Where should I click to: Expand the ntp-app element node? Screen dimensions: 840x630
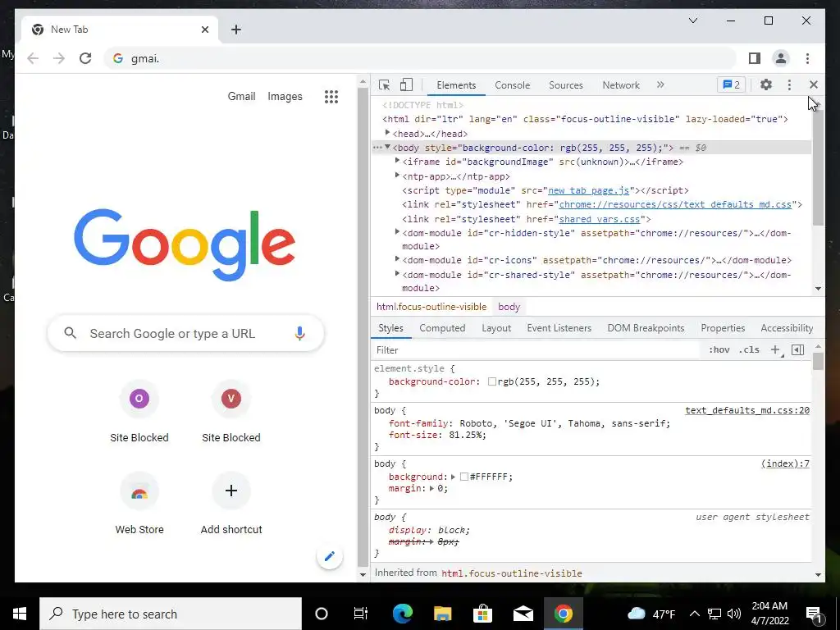click(397, 176)
